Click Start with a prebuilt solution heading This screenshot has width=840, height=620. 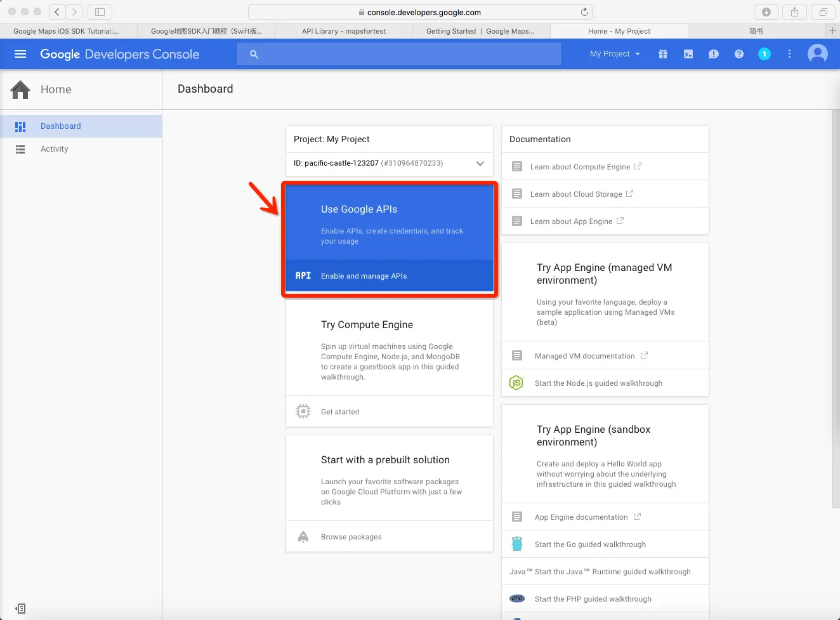385,459
